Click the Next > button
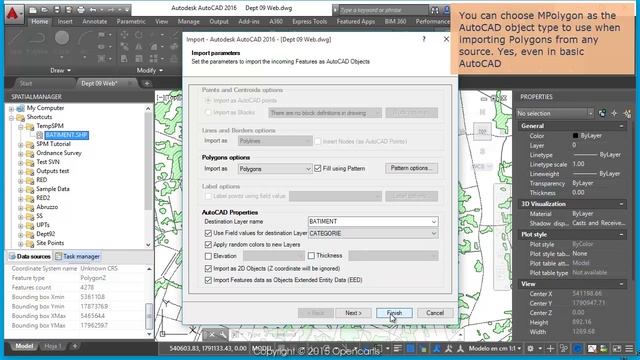Image resolution: width=640 pixels, height=360 pixels. (353, 313)
